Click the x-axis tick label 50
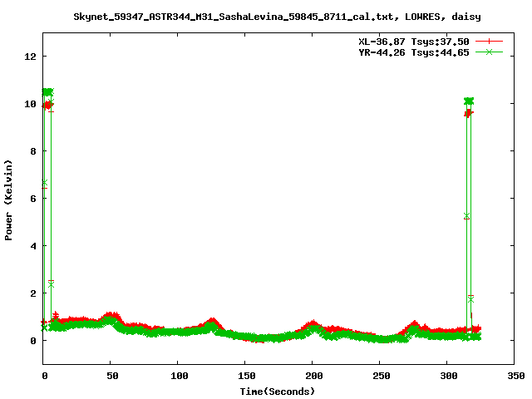The height and width of the screenshot is (399, 532). click(112, 376)
